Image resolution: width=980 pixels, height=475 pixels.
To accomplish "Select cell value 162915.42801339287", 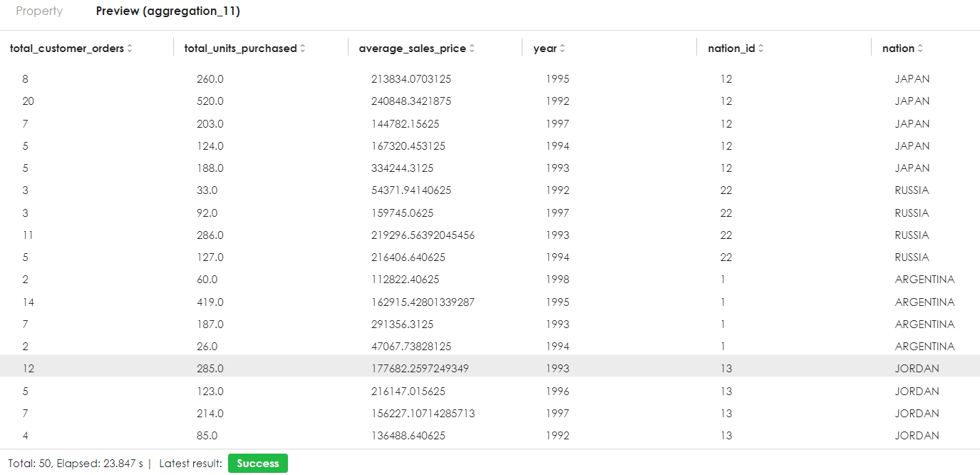I will (423, 302).
